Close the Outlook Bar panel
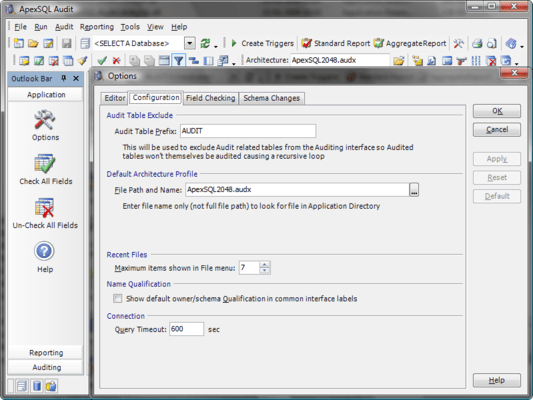Screen dimensions: 533x400 point(76,79)
